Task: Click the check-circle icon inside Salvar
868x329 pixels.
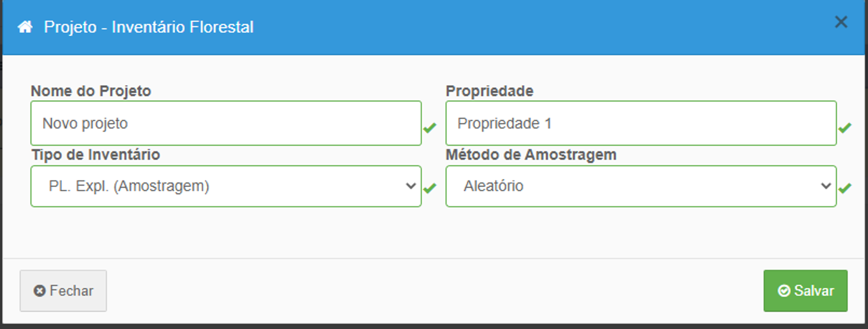Action: click(783, 290)
